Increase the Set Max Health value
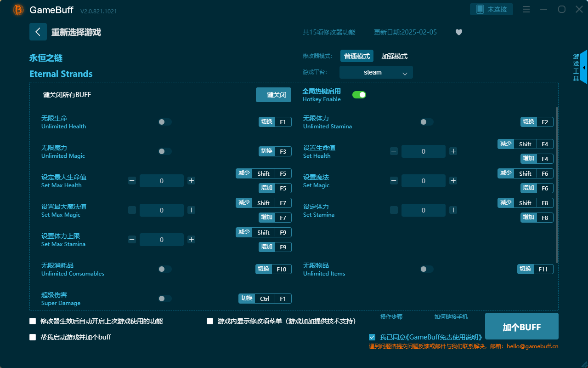The image size is (588, 368). pos(192,181)
